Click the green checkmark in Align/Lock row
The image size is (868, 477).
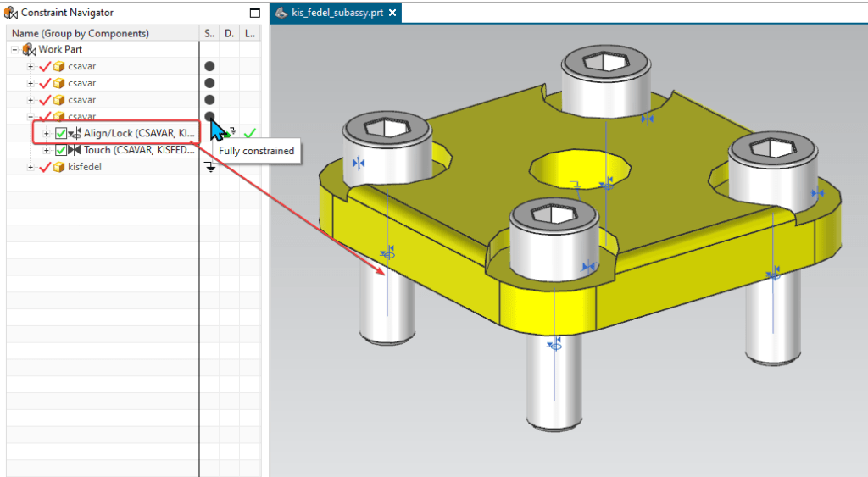tap(249, 133)
